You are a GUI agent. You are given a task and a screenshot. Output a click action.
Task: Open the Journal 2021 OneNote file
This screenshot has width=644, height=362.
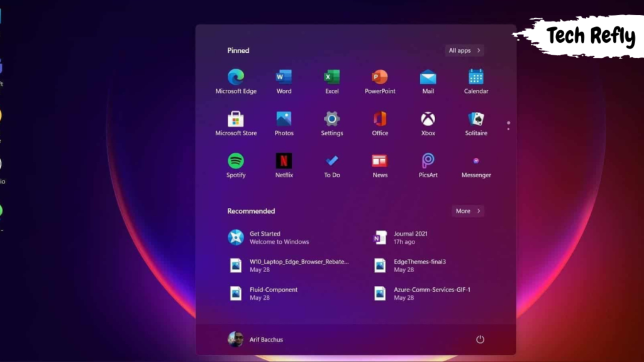(x=401, y=238)
